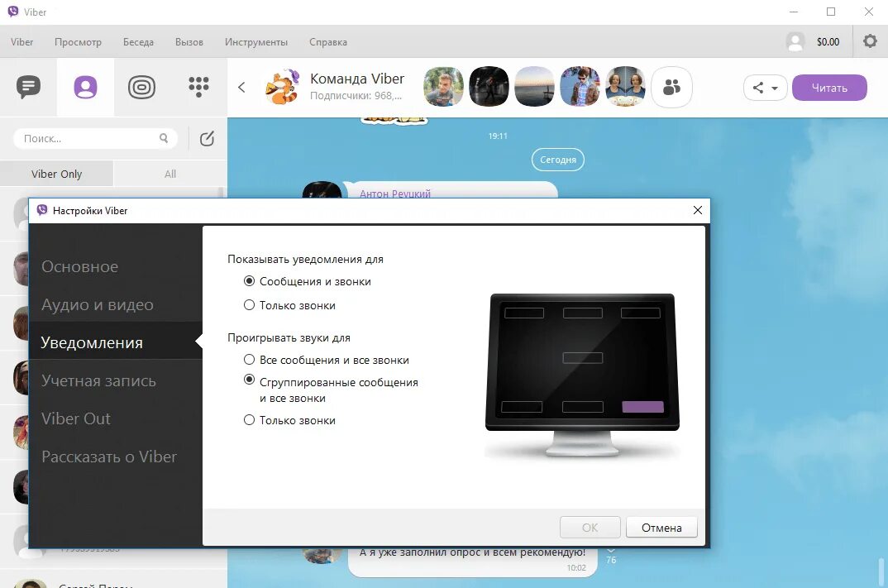Screen dimensions: 888x588
Task: Click the sunset landscape participant thumbnail
Action: 534,87
